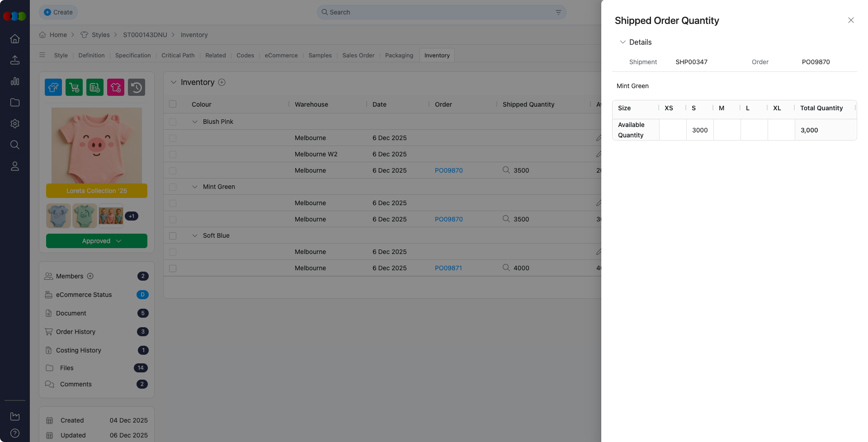Collapse the Mint Green group
Screen dimensions: 868x442
pos(195,187)
